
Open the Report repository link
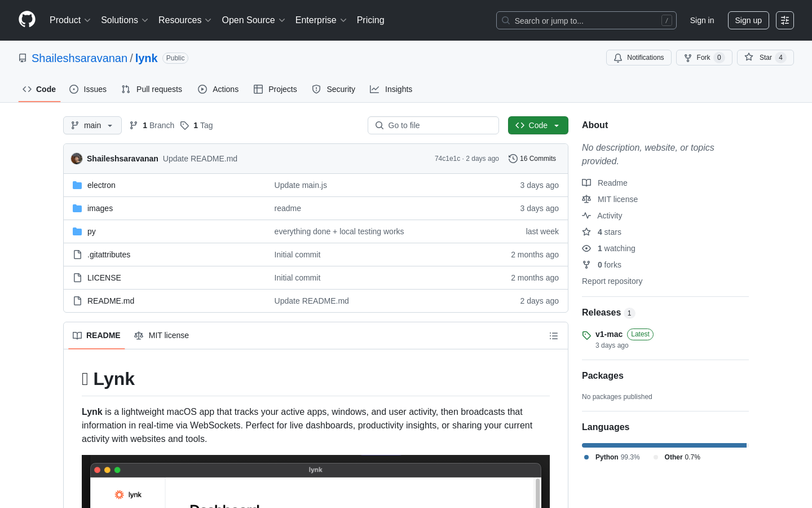[612, 281]
